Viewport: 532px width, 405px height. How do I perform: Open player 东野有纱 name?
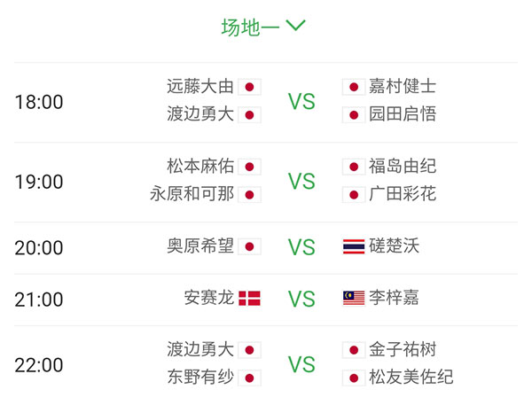coord(200,377)
